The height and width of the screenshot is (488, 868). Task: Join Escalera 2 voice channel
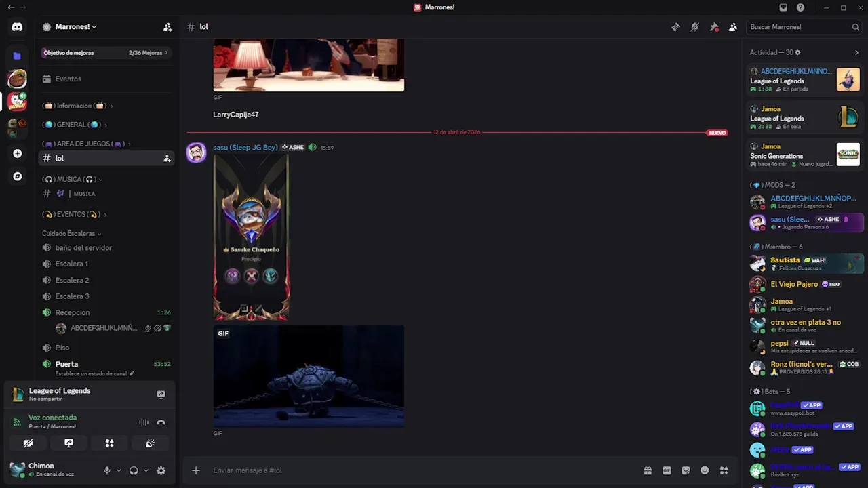[x=105, y=280]
